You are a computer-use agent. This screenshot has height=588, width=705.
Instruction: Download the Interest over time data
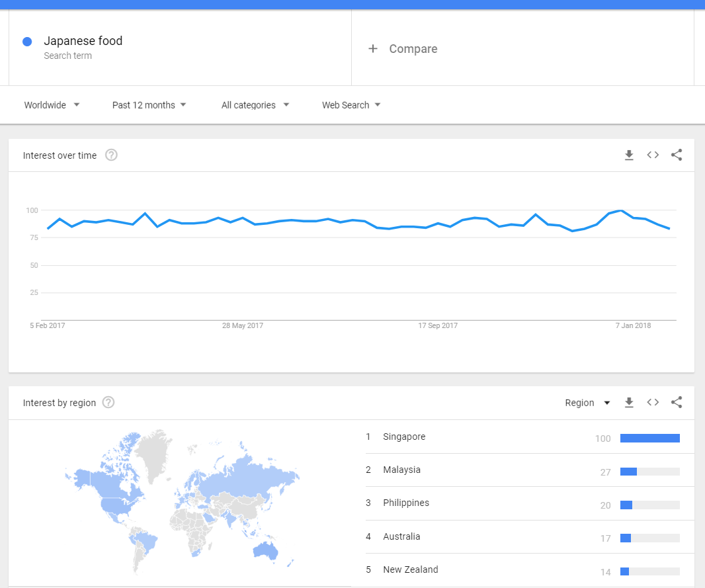pyautogui.click(x=629, y=155)
